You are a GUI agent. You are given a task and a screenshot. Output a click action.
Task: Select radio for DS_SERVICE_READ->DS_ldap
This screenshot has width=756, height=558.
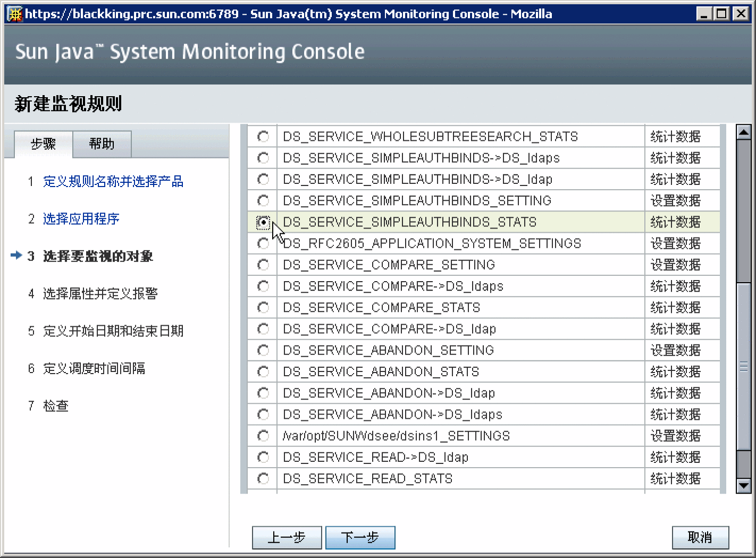pos(263,457)
